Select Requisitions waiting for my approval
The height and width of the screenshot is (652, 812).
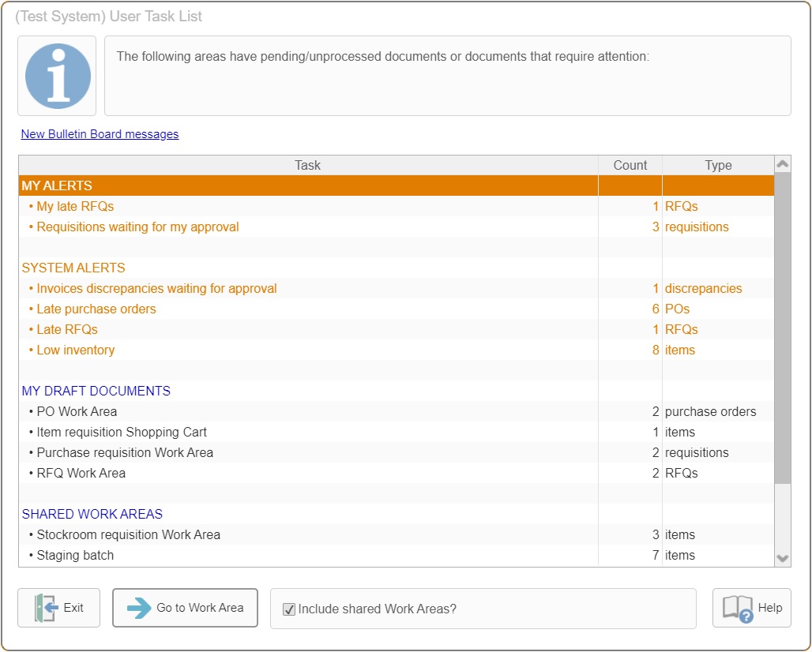[x=137, y=227]
